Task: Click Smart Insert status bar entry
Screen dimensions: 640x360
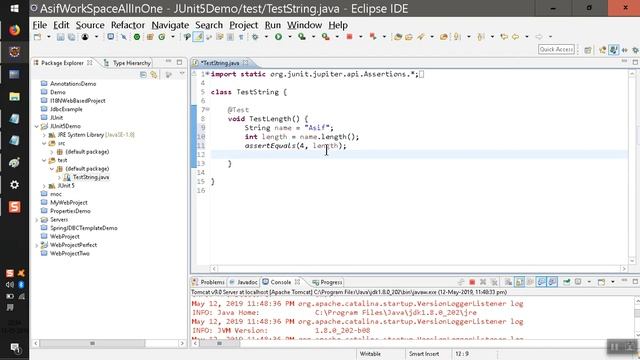Action: click(424, 354)
